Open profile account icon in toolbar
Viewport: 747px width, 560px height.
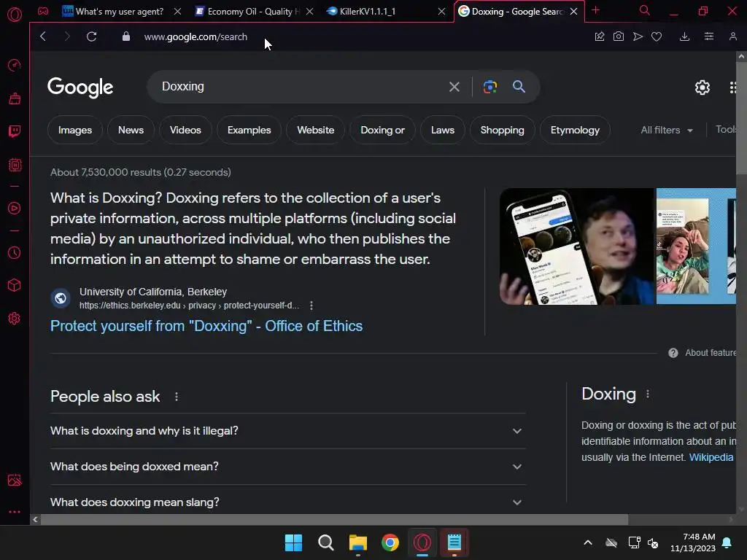point(732,36)
